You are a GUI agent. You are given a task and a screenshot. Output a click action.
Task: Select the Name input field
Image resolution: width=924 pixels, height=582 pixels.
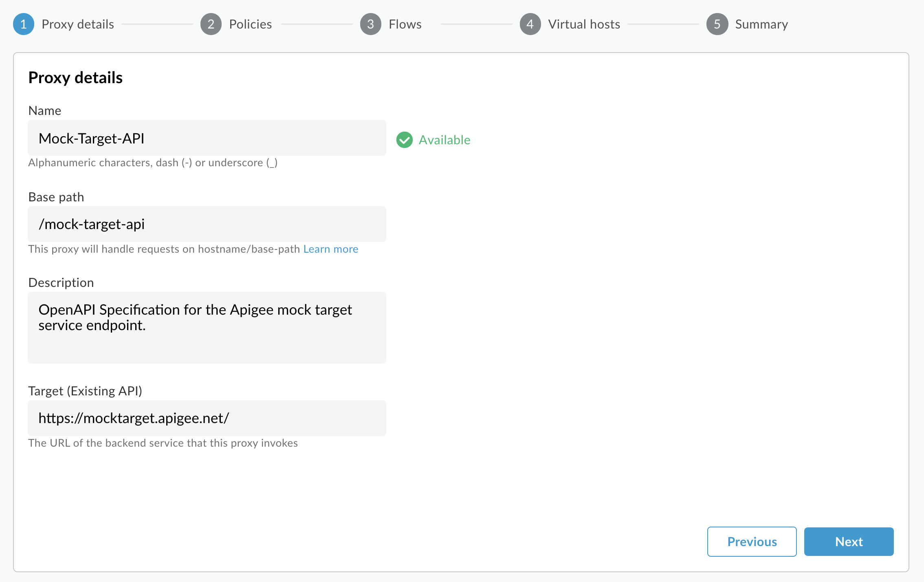207,137
